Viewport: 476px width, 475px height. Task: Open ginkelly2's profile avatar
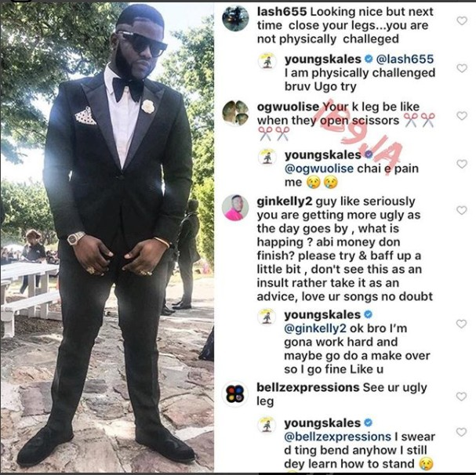[x=235, y=208]
